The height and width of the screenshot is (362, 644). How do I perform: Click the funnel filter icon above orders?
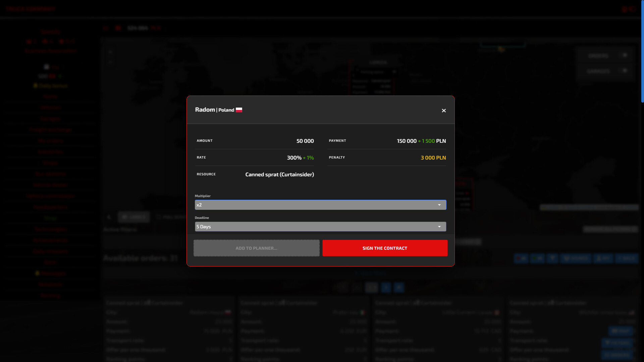[x=552, y=258]
